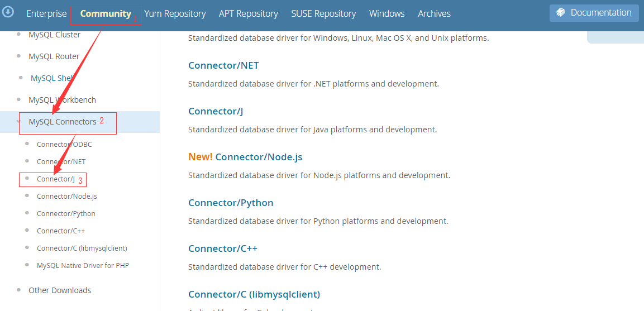Select MySQL Workbench in the sidebar
The height and width of the screenshot is (311, 644).
[x=62, y=100]
